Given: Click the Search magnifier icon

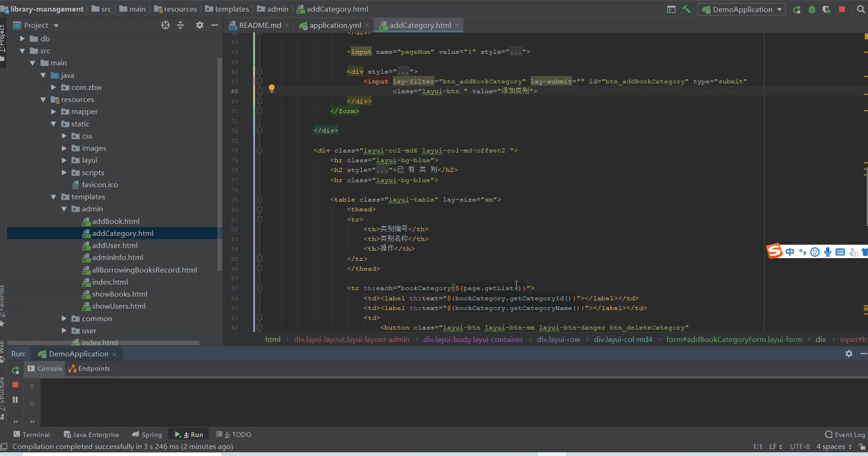Looking at the screenshot, I should (861, 9).
